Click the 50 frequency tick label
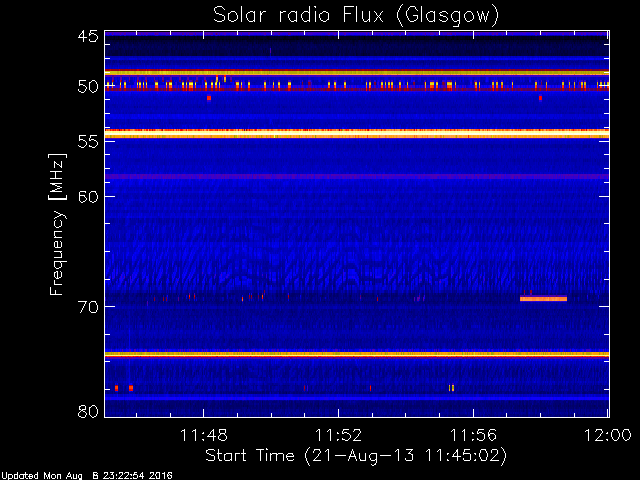Viewport: 640px width, 480px height. [88, 87]
